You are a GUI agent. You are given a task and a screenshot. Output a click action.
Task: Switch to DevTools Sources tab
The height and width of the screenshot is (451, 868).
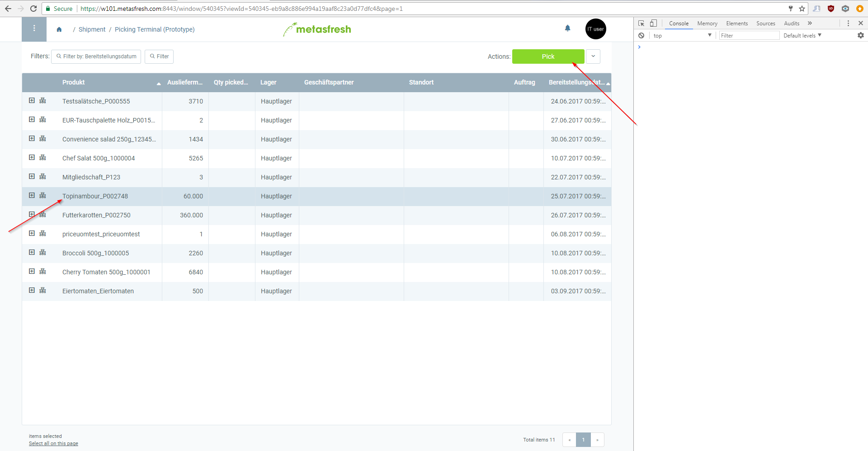(x=765, y=23)
